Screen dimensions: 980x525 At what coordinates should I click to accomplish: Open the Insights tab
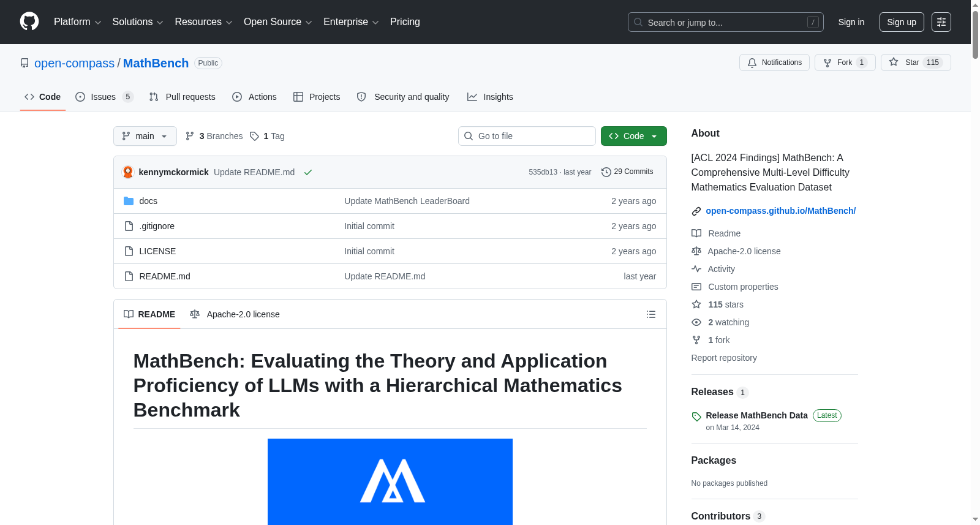point(490,97)
